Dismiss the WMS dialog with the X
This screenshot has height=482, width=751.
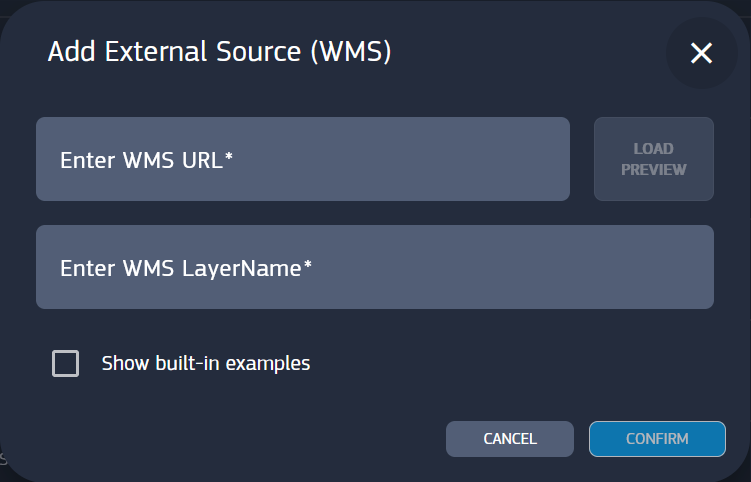pos(701,53)
